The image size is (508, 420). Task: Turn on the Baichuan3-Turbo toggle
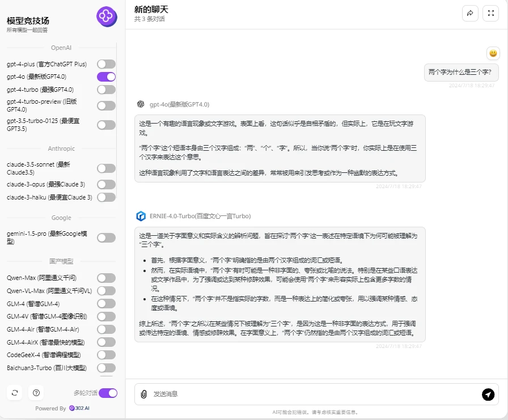coord(106,368)
